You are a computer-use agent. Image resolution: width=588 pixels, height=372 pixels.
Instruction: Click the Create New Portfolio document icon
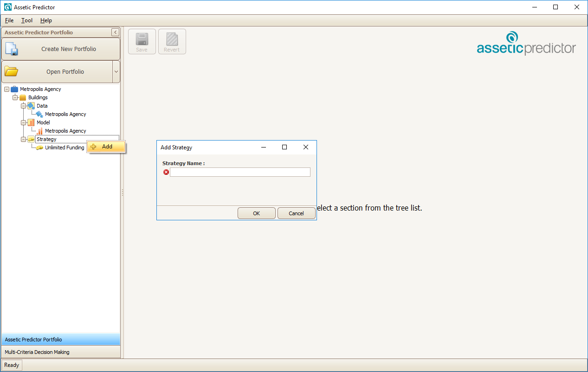[x=11, y=49]
